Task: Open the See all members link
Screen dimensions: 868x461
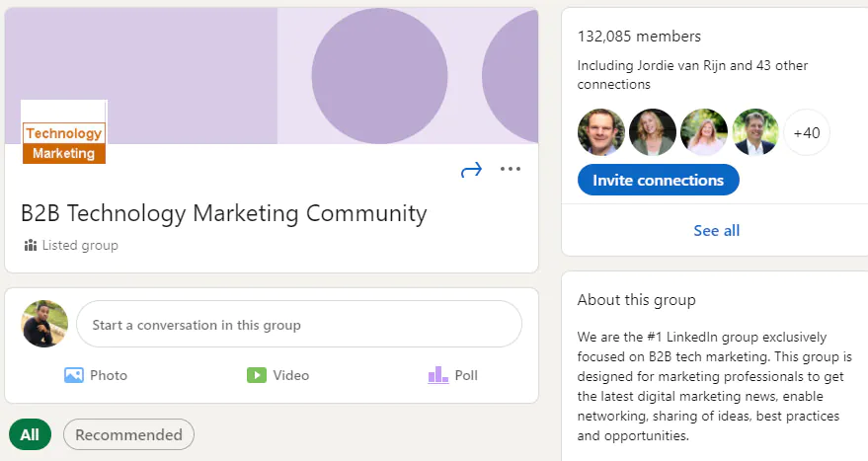Action: (716, 230)
